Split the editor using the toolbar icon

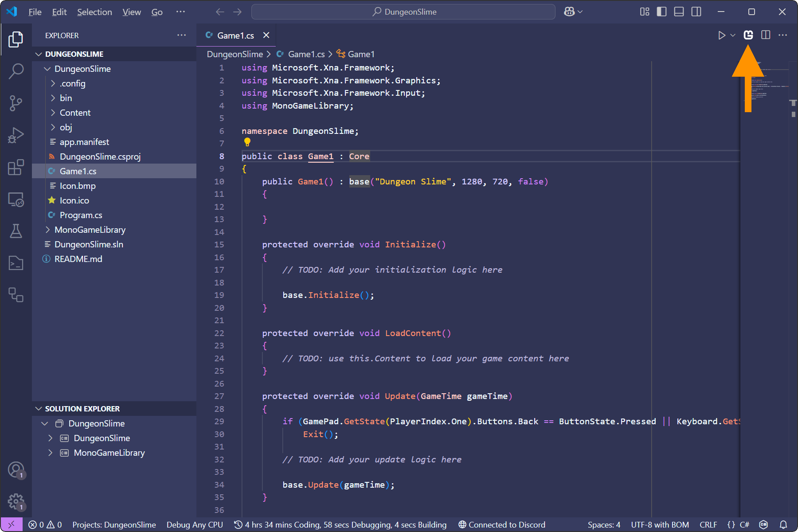[x=766, y=35]
